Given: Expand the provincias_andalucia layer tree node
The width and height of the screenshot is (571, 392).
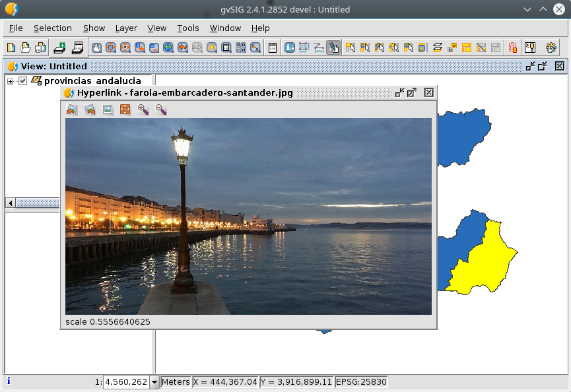Looking at the screenshot, I should coord(11,81).
